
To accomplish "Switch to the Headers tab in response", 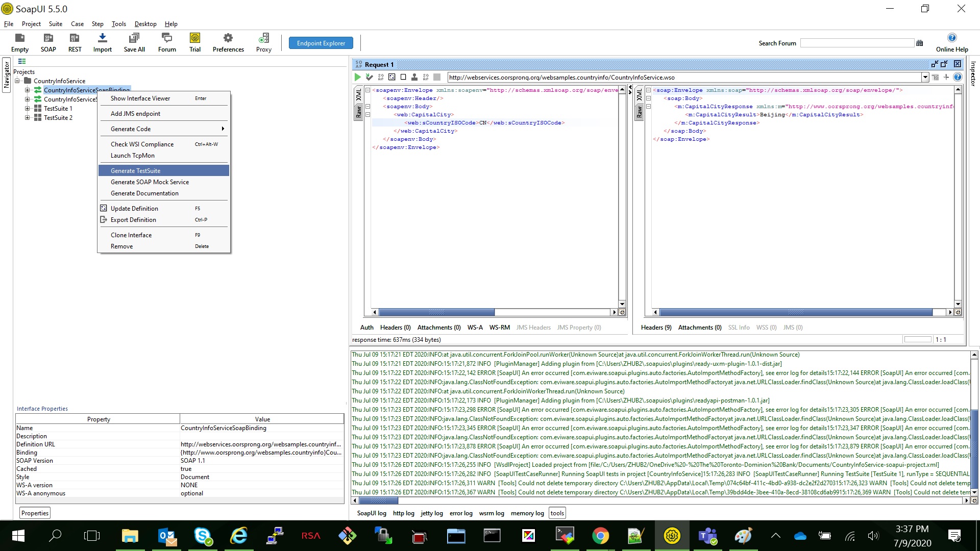I will 655,327.
